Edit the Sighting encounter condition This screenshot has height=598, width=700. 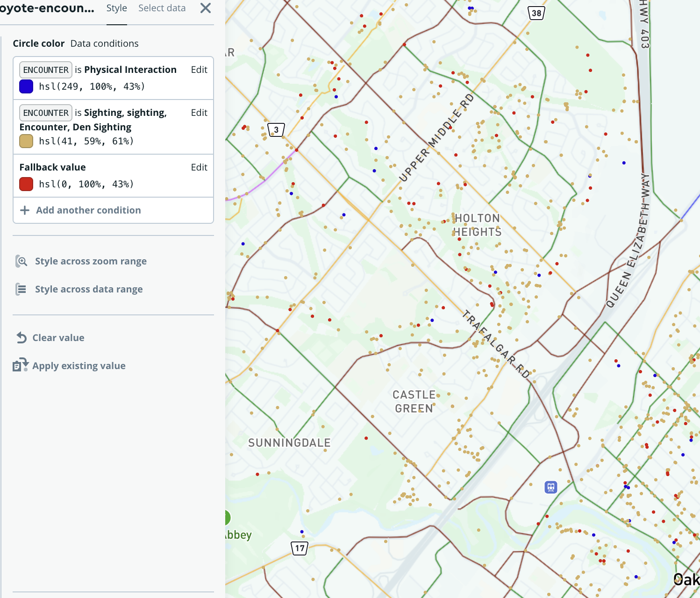pyautogui.click(x=199, y=113)
